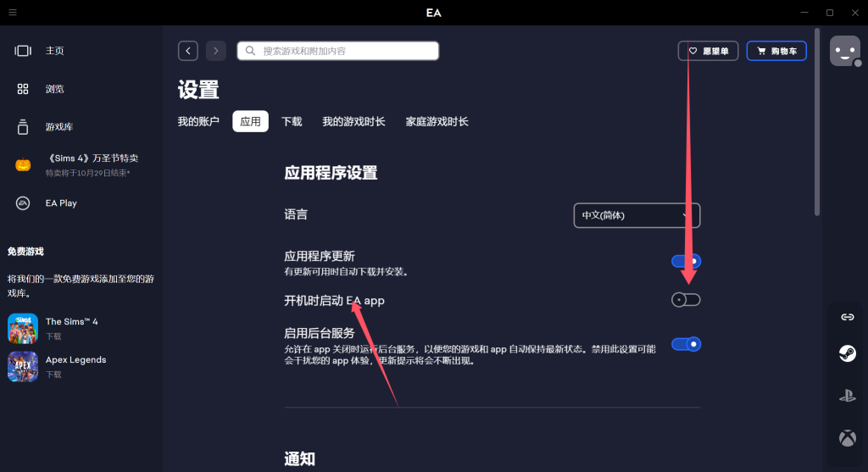Select the 应用 settings tab

250,121
